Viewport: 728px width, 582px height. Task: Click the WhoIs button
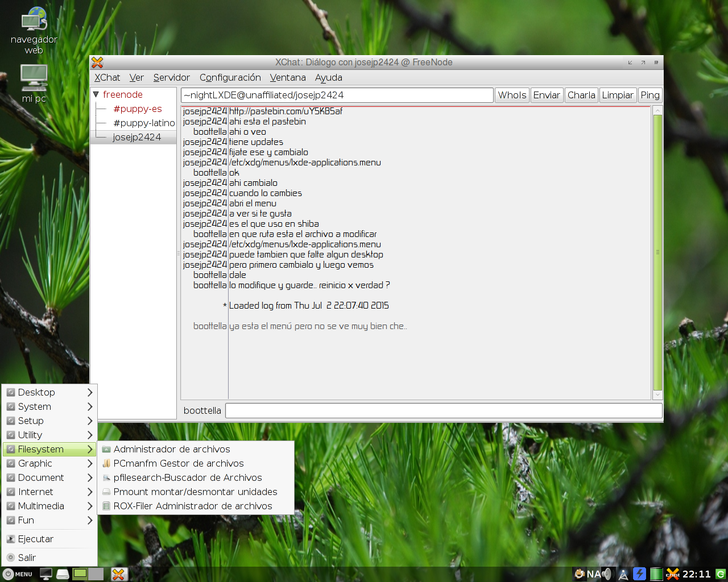click(512, 95)
